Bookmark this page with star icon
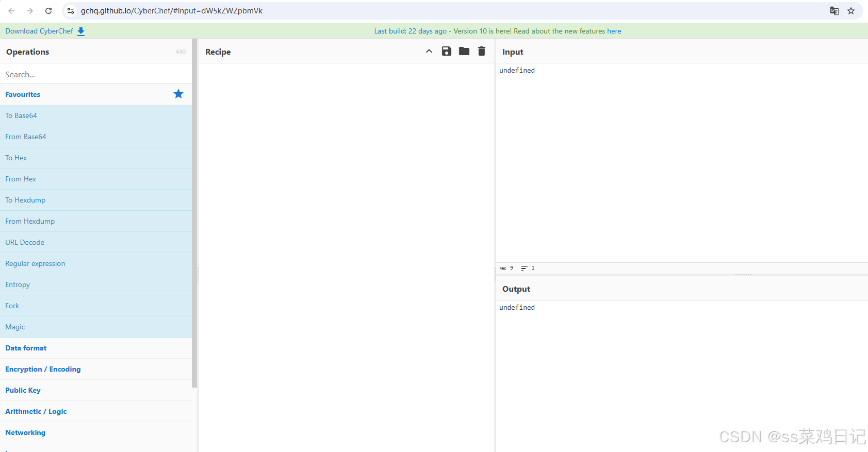The width and height of the screenshot is (868, 452). click(x=851, y=11)
